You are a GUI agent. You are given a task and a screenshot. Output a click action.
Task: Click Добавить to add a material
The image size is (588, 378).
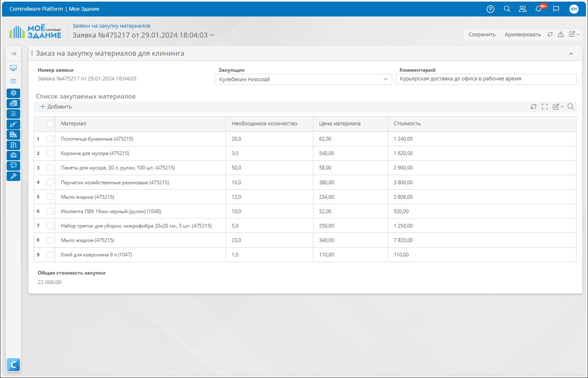(56, 107)
